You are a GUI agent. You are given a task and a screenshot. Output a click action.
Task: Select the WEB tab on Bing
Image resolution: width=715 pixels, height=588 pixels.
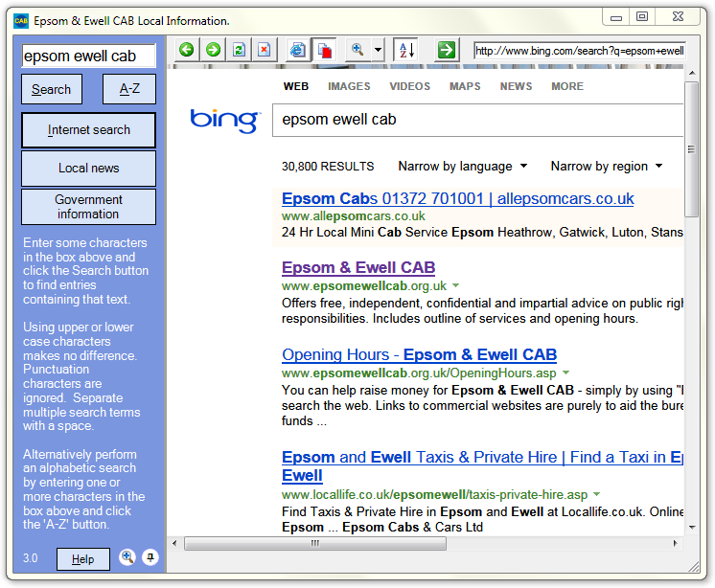pyautogui.click(x=296, y=86)
